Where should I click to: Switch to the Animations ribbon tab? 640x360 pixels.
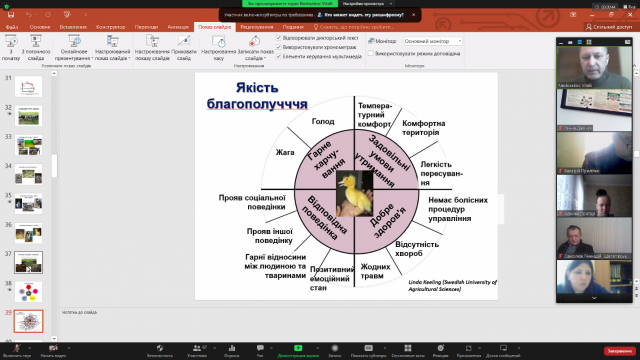(178, 27)
